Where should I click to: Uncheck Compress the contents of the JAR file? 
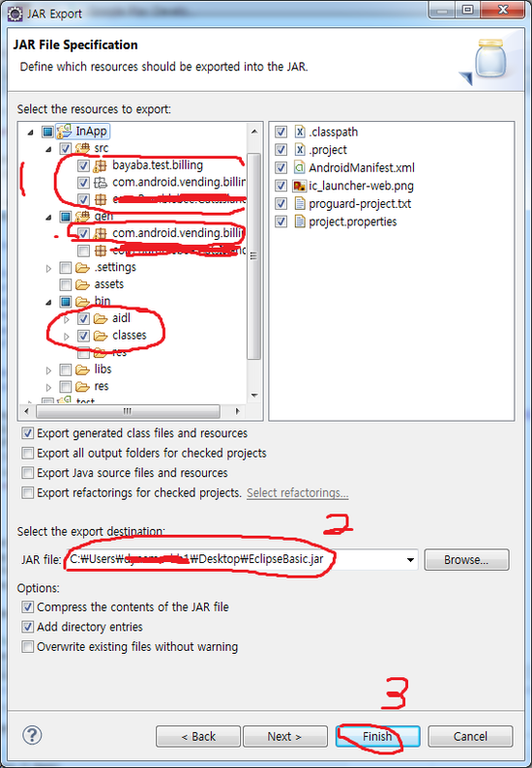(27, 607)
